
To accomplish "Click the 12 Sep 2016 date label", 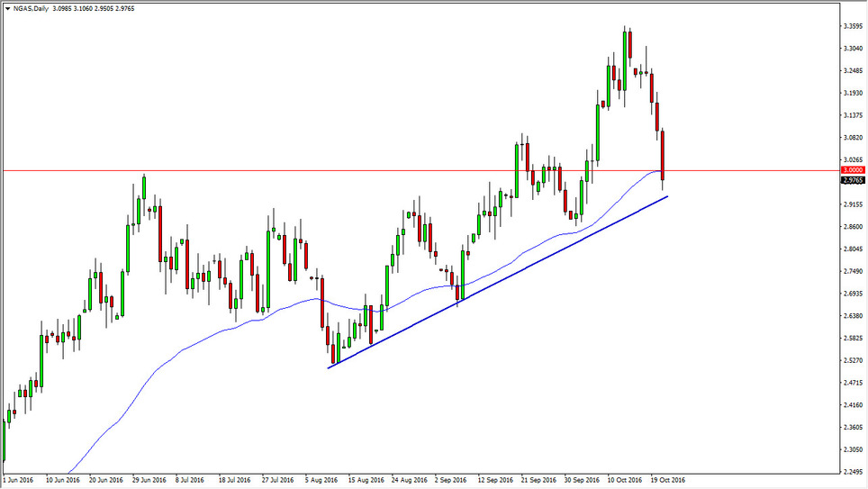I will (x=495, y=480).
